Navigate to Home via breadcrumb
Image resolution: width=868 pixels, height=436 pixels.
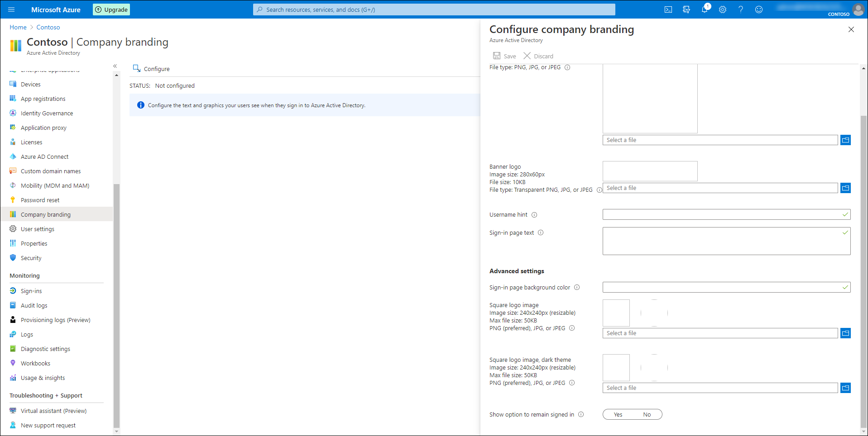tap(18, 27)
